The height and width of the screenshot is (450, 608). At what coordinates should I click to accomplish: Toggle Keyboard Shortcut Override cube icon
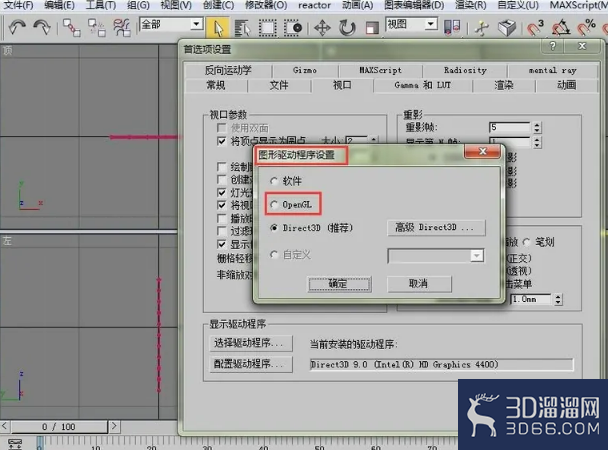(507, 28)
